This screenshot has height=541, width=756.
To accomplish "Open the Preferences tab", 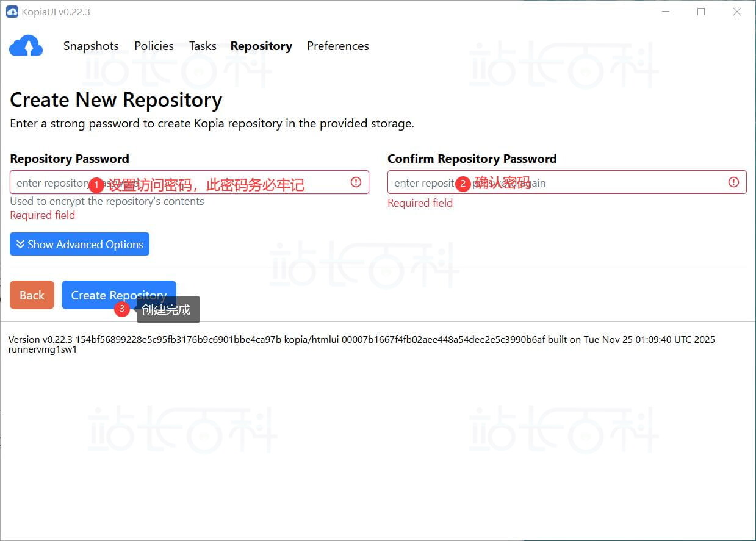I will 338,46.
